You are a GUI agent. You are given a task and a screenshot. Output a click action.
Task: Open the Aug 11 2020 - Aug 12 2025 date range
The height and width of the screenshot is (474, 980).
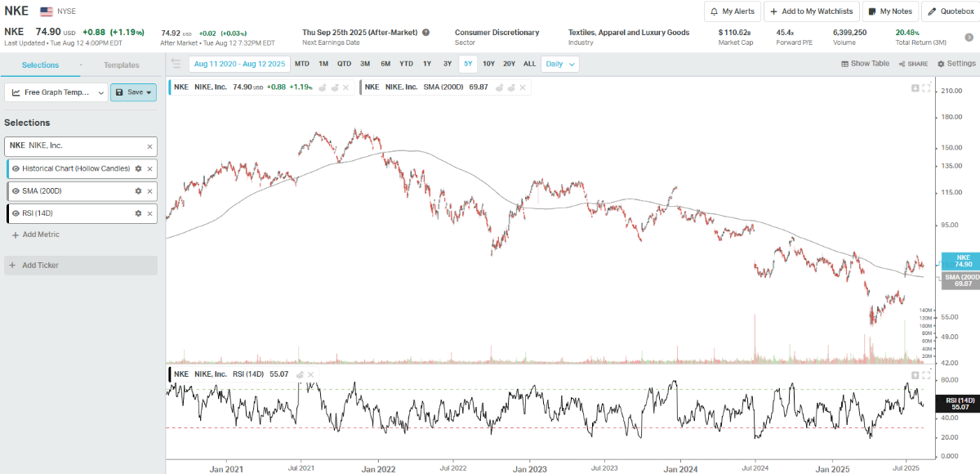tap(238, 64)
